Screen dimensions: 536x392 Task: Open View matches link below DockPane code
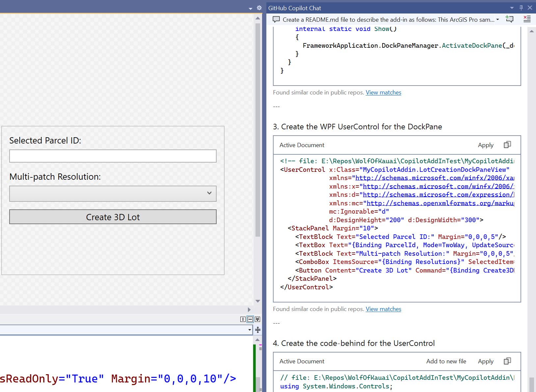pyautogui.click(x=383, y=92)
